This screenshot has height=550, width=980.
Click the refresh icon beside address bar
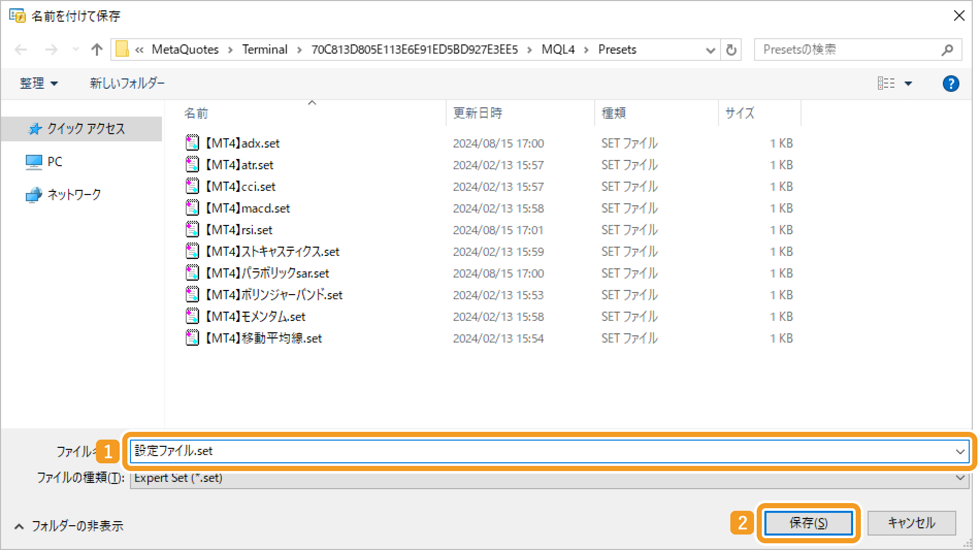click(731, 50)
